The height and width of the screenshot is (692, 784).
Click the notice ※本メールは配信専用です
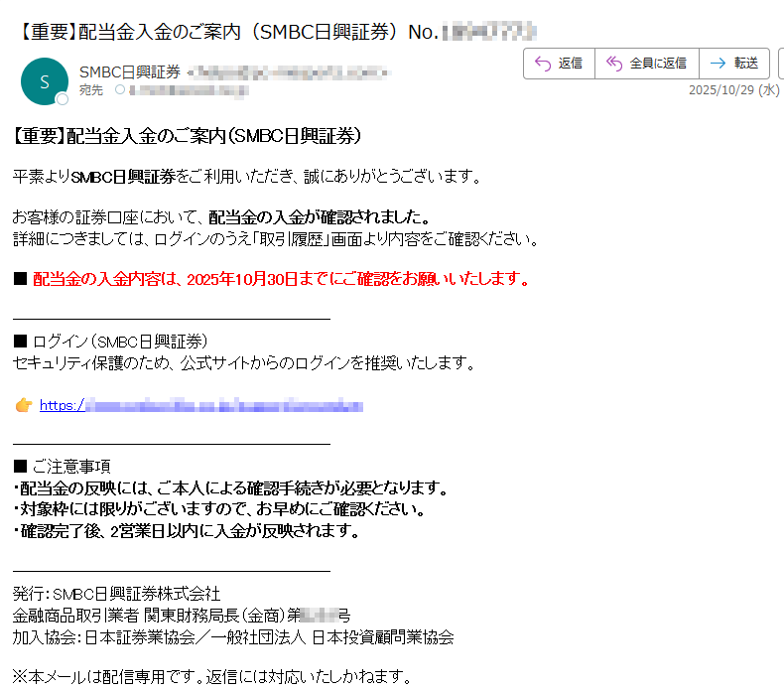(211, 677)
